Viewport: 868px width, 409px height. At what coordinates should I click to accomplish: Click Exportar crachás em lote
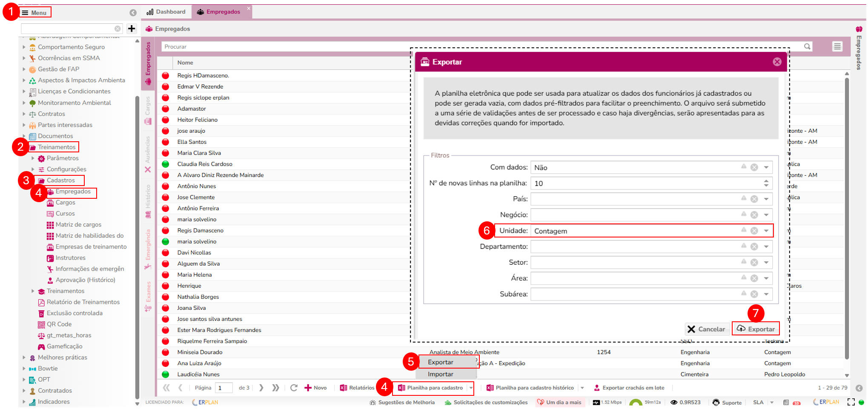point(629,388)
